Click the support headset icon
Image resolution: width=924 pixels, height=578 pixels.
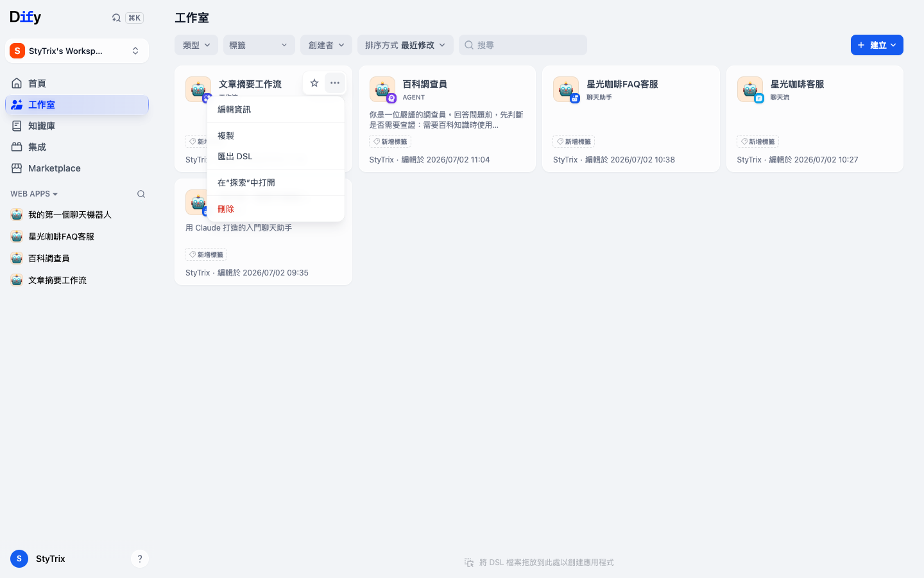116,18
